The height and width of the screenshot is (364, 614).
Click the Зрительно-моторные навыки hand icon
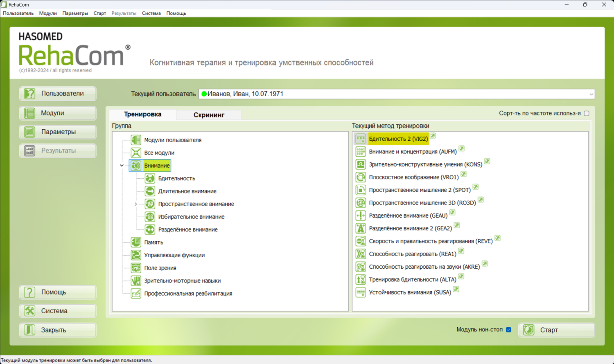coord(136,281)
